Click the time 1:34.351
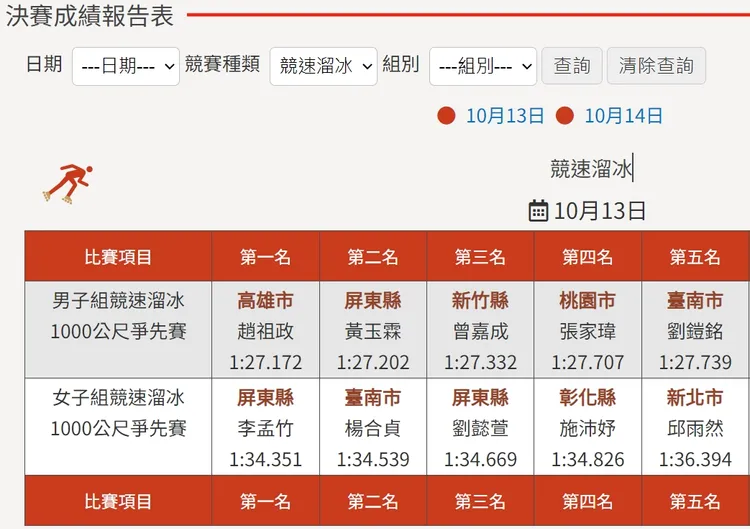750x529 pixels. click(x=265, y=459)
